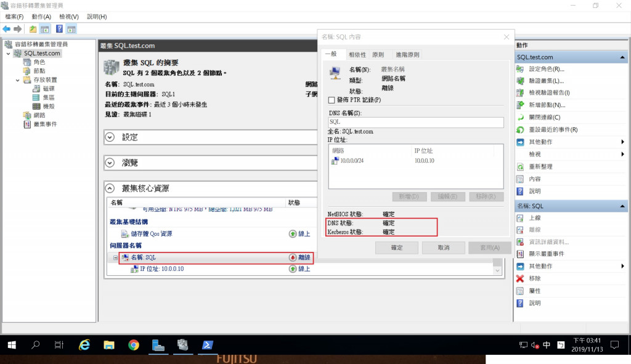631x364 pixels.
Task: Collapse the 名稱: SQL resource row
Action: pos(115,257)
